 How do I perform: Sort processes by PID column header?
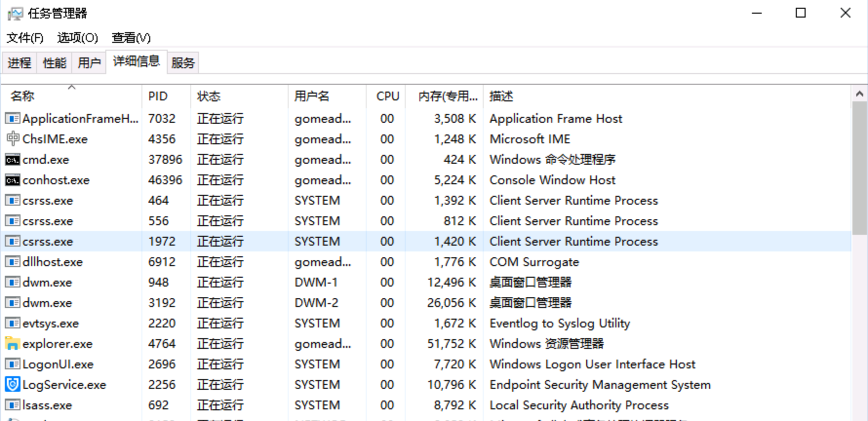click(x=158, y=96)
